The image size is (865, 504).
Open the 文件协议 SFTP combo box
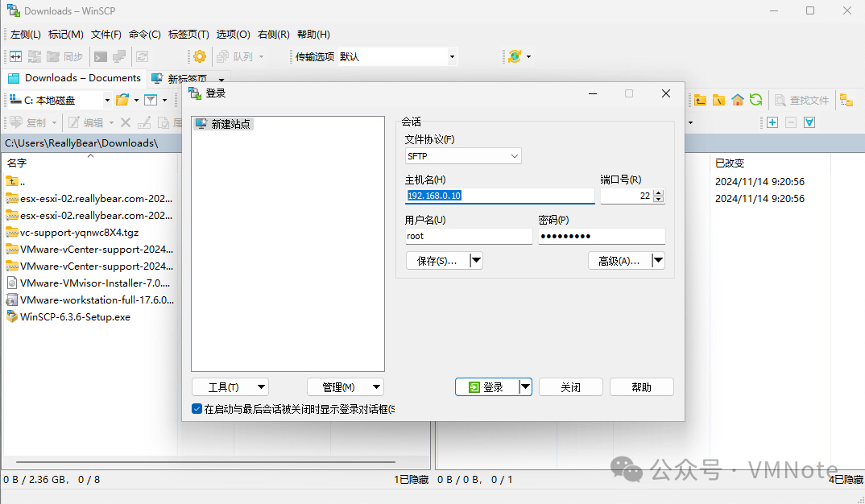click(x=463, y=156)
